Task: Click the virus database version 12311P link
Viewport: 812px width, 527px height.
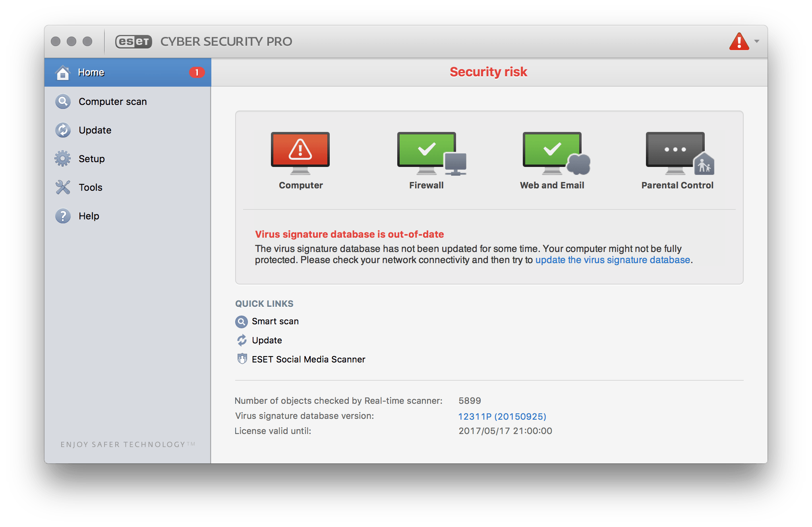Action: pyautogui.click(x=502, y=417)
